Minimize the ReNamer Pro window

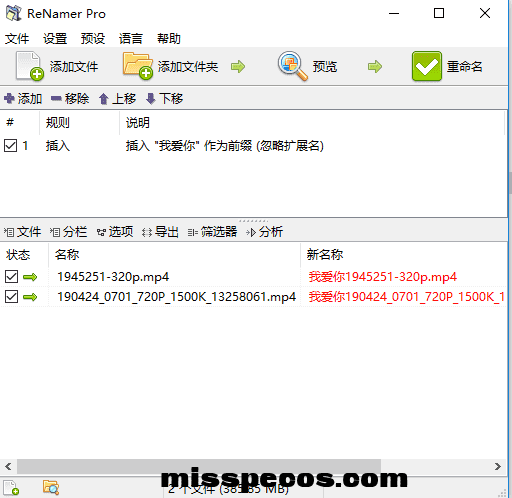[394, 13]
